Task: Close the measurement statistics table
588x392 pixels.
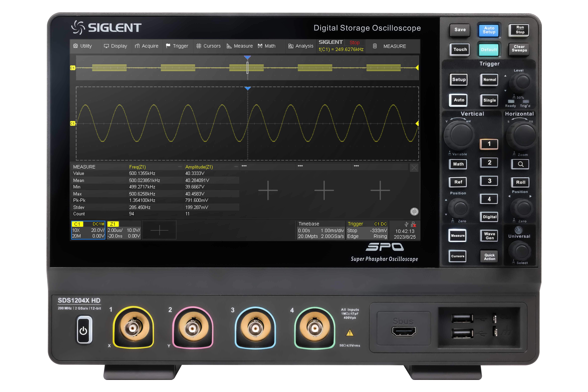Action: pos(414,168)
